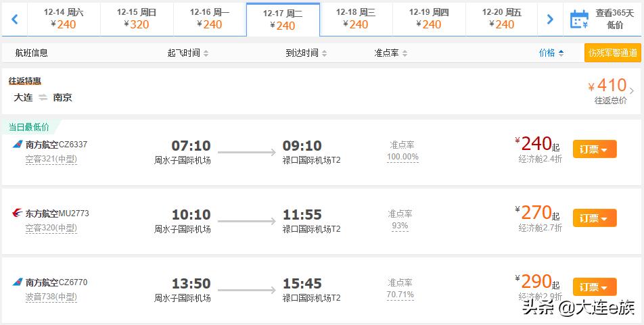Click the 100.00% on-time rate value
The height and width of the screenshot is (325, 644).
(402, 157)
